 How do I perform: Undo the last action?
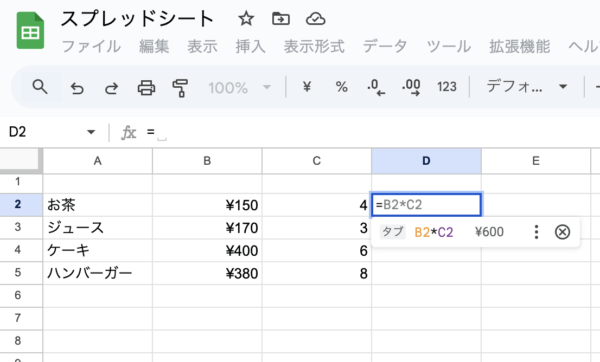pyautogui.click(x=77, y=88)
